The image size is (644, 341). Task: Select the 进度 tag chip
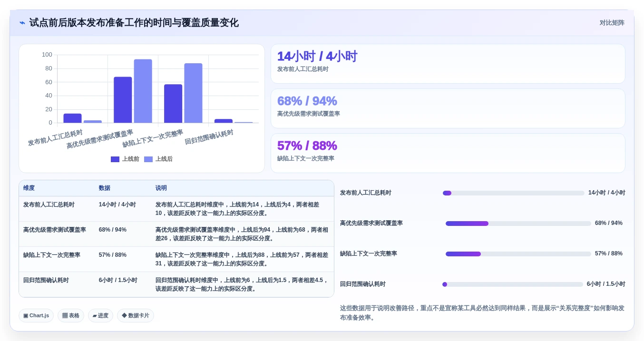coord(100,316)
